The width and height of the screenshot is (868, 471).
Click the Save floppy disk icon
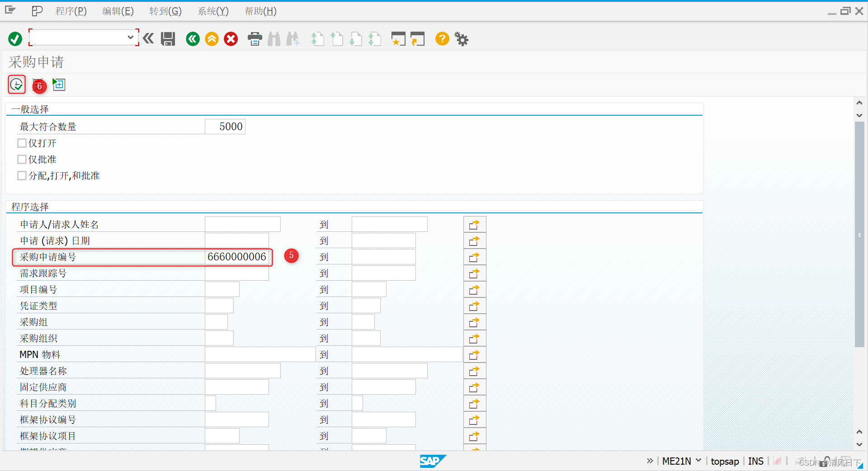pyautogui.click(x=168, y=39)
